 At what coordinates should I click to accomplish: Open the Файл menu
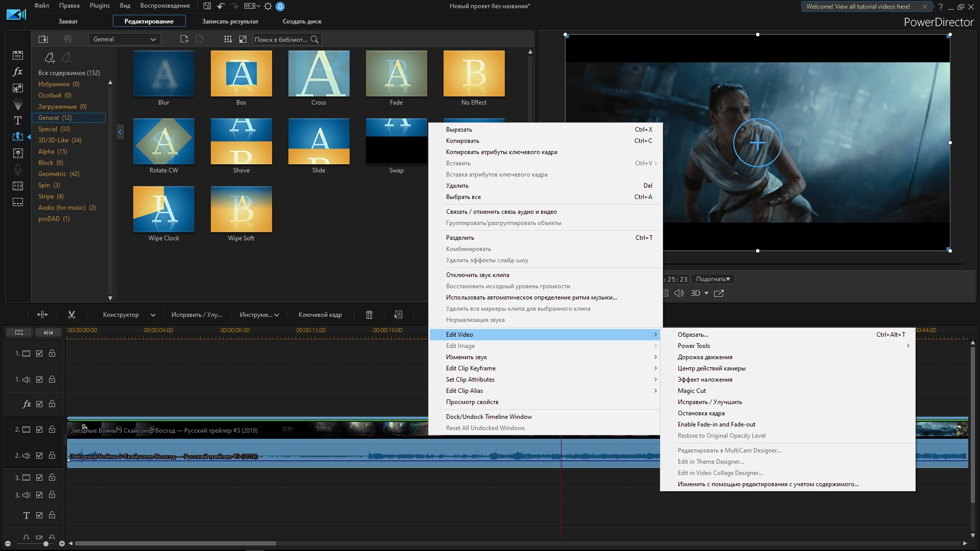click(x=42, y=6)
